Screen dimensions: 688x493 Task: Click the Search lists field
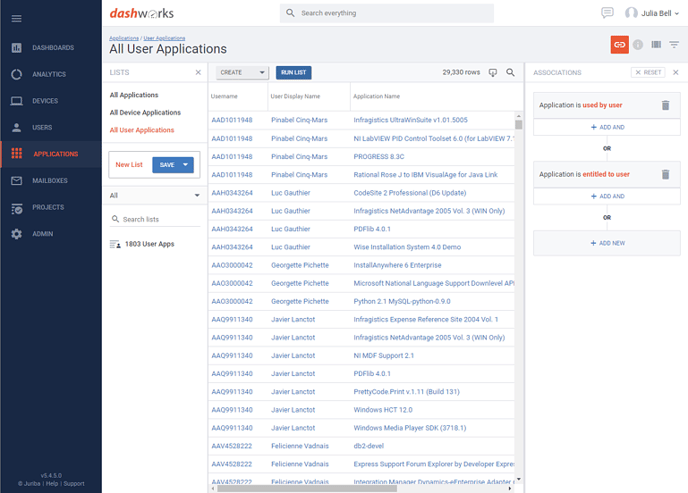[155, 219]
